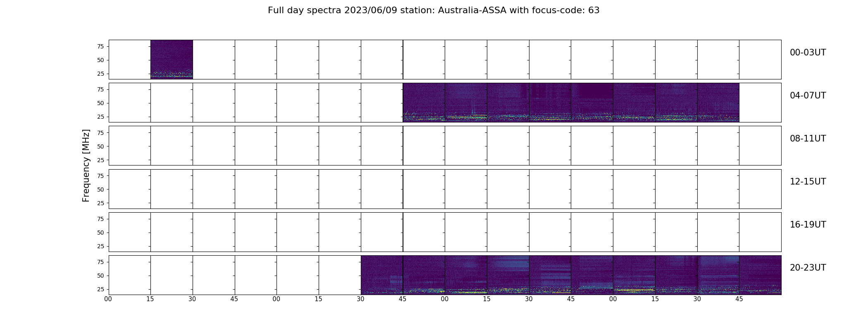Select the 25 tick label of the 12-15UT row
868x331 pixels.
tap(100, 203)
